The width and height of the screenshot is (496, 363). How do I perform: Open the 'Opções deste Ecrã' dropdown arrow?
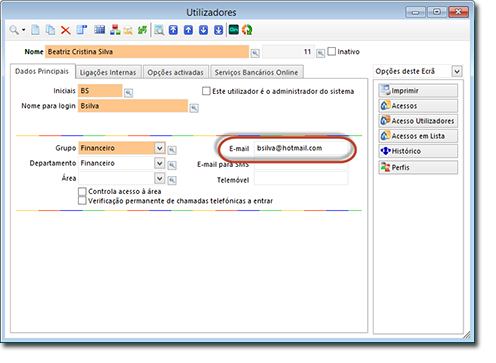pyautogui.click(x=457, y=71)
